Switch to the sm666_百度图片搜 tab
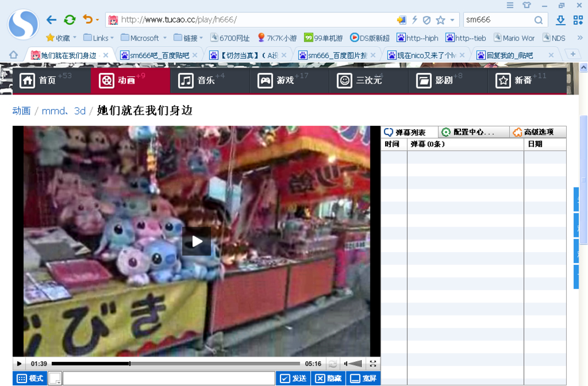 click(333, 55)
